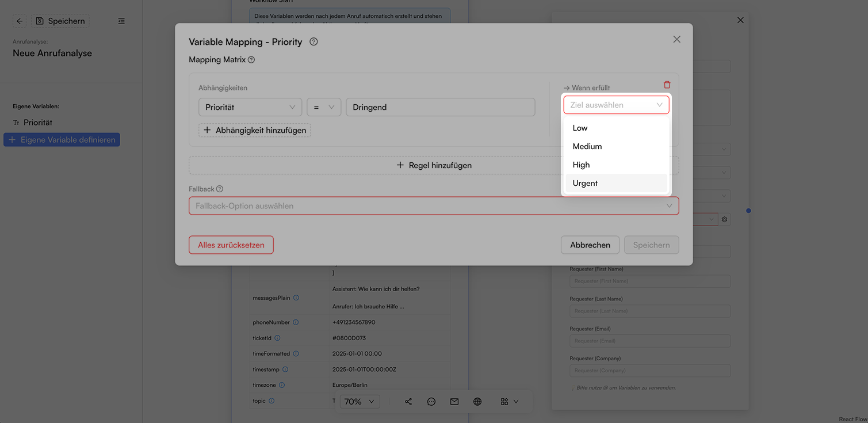Add a new rule via Regel hinzufügen
This screenshot has width=868, height=423.
[434, 165]
